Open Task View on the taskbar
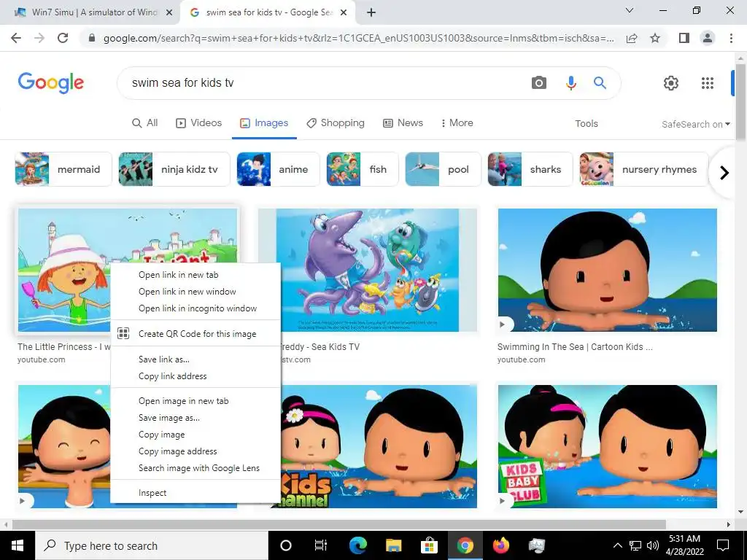 321,545
